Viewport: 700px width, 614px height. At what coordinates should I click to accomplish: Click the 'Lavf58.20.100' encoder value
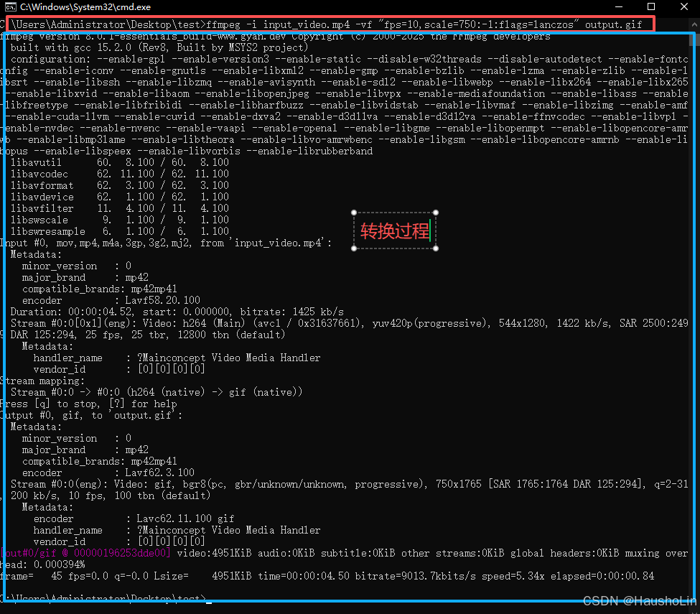pos(162,300)
